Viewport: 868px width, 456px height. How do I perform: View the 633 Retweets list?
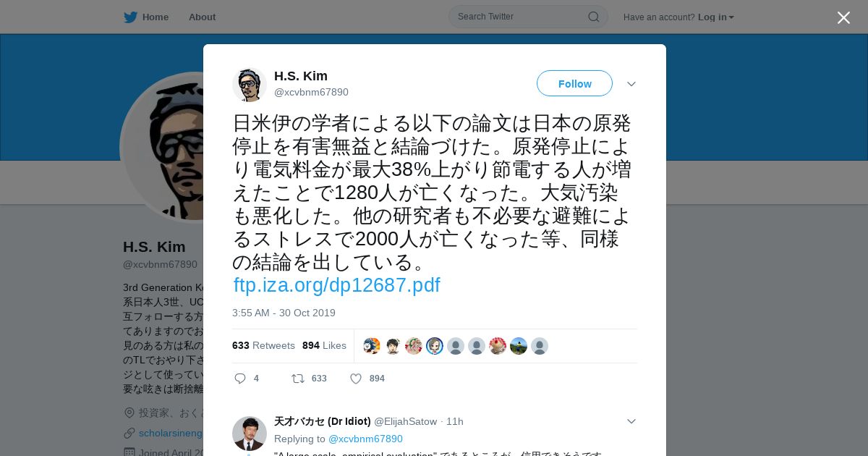(x=263, y=346)
